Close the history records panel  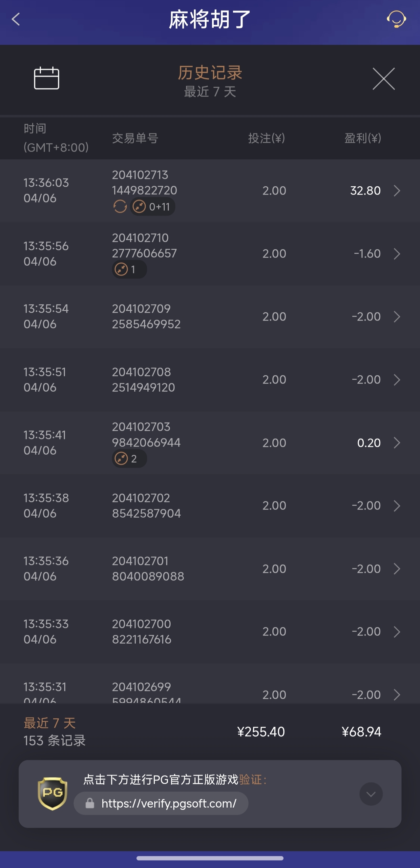383,79
